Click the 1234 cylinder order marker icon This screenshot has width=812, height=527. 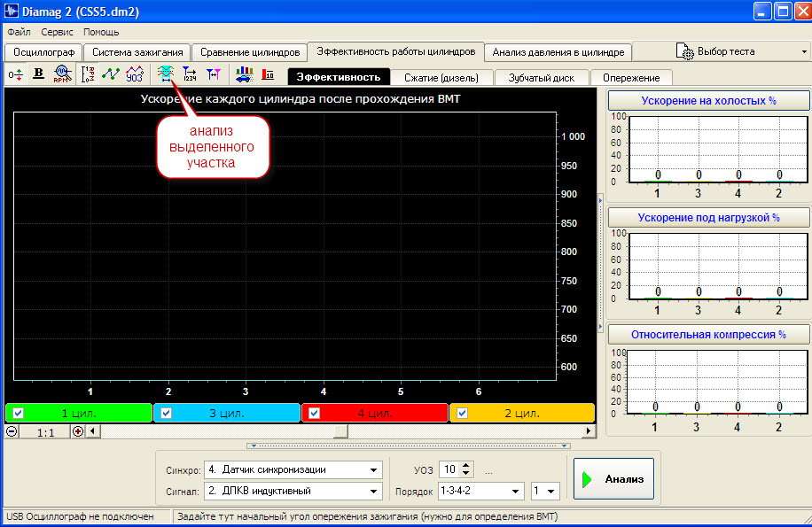[x=190, y=74]
